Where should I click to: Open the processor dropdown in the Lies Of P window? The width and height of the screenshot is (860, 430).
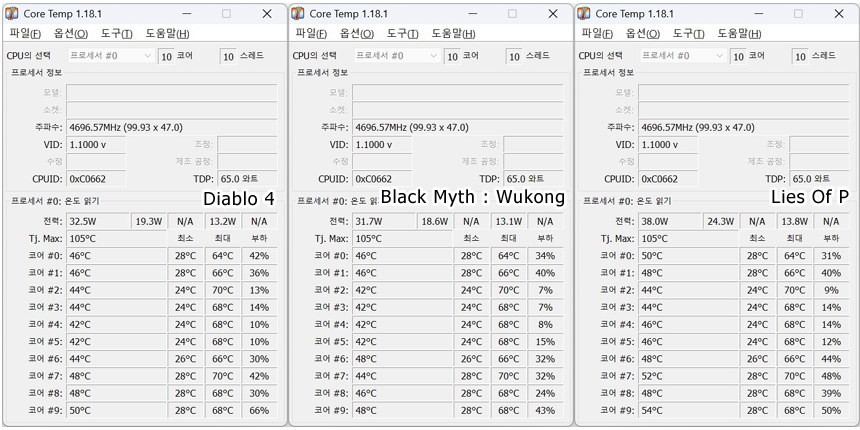pyautogui.click(x=682, y=56)
